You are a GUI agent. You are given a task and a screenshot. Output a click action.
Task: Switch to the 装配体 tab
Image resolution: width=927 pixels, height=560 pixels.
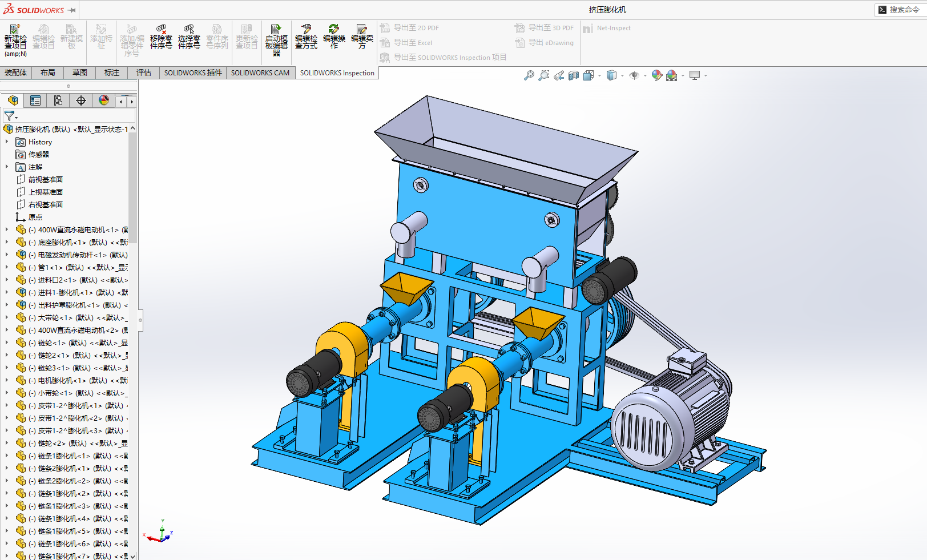(15, 72)
